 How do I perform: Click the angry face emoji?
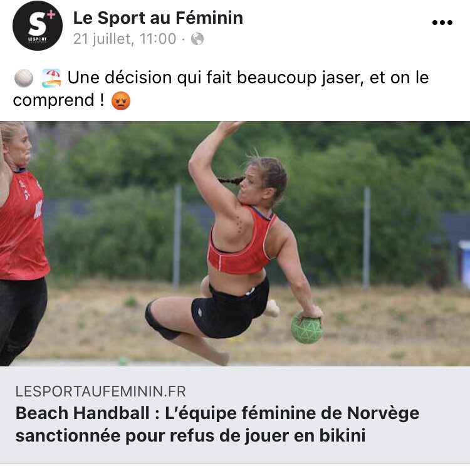[121, 101]
